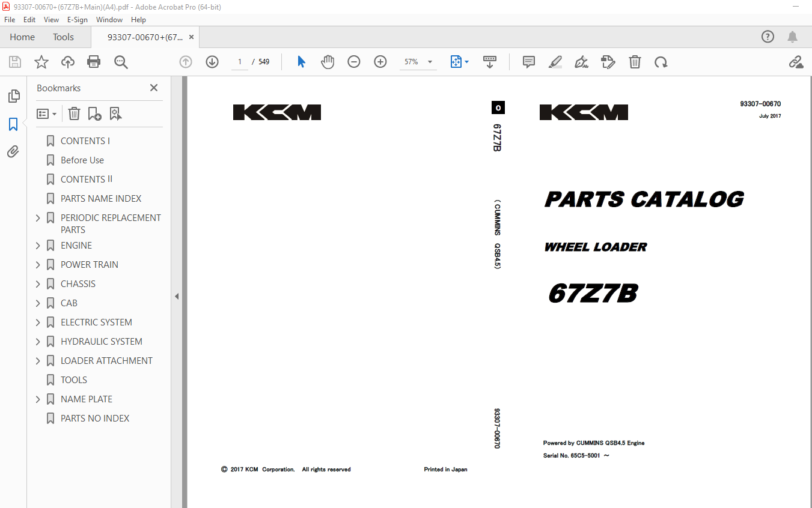Delete selected bookmark with trash icon
The width and height of the screenshot is (812, 508).
(74, 113)
